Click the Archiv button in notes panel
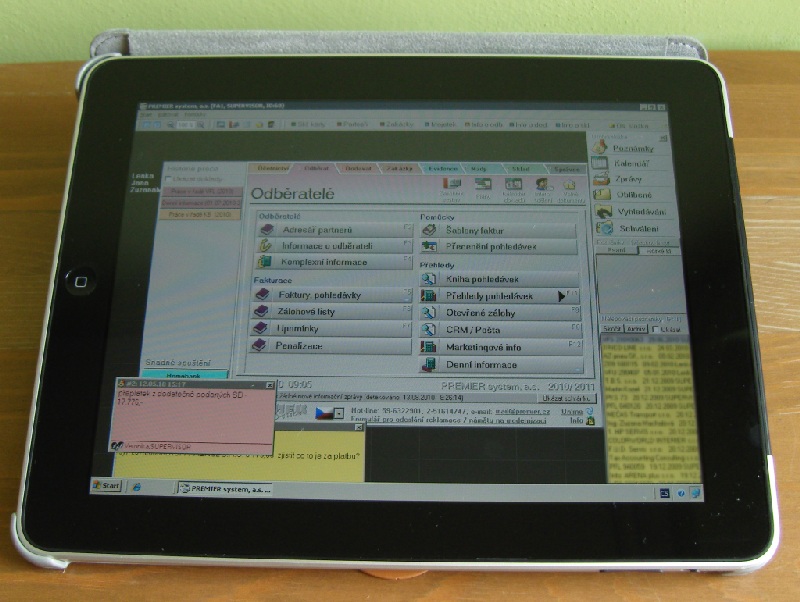Screen dimensions: 800x602 636,329
